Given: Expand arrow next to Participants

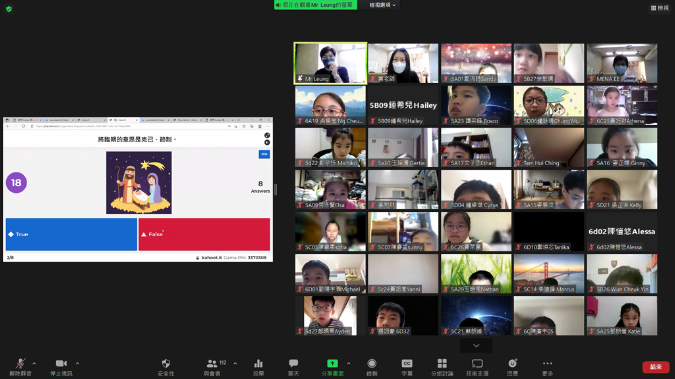Looking at the screenshot, I should click(x=235, y=363).
